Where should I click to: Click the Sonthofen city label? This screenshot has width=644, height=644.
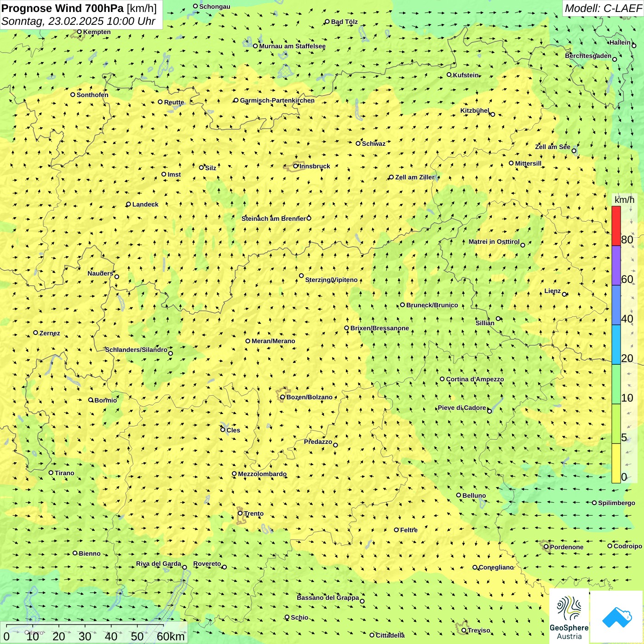pyautogui.click(x=92, y=95)
